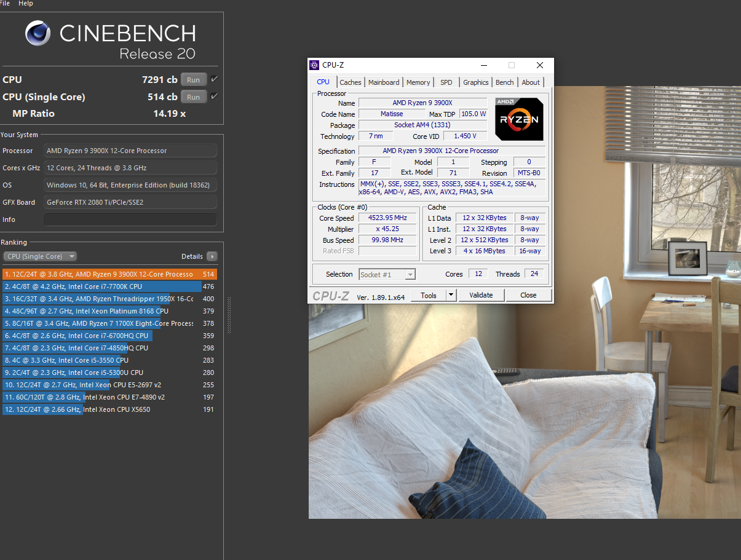
Task: Select the Xeon Platinum 8168 ranking entry
Action: pyautogui.click(x=109, y=311)
